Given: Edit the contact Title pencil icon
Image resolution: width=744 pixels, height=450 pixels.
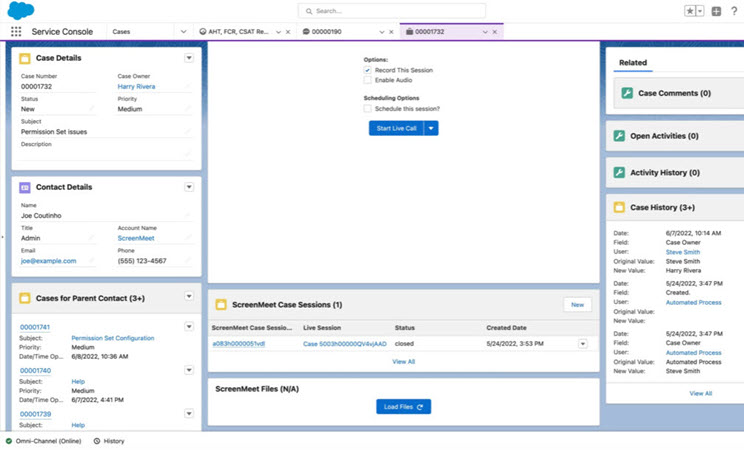Looking at the screenshot, I should click(92, 238).
